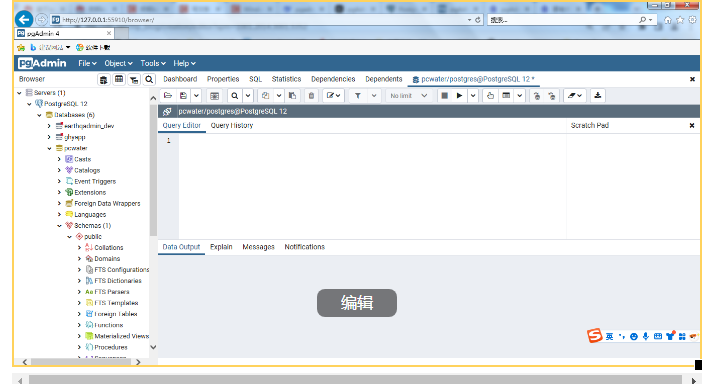
Task: Switch to the Dependencies tab
Action: (333, 79)
